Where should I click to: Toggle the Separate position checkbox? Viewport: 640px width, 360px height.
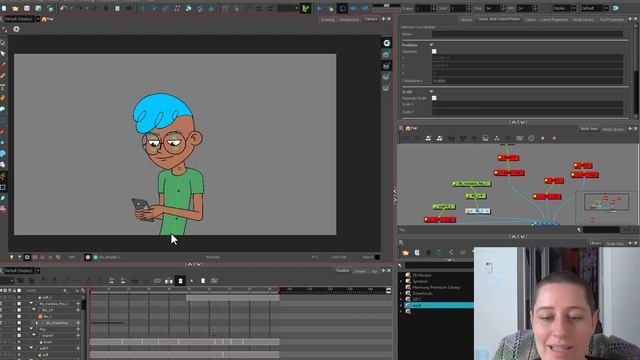pos(434,51)
